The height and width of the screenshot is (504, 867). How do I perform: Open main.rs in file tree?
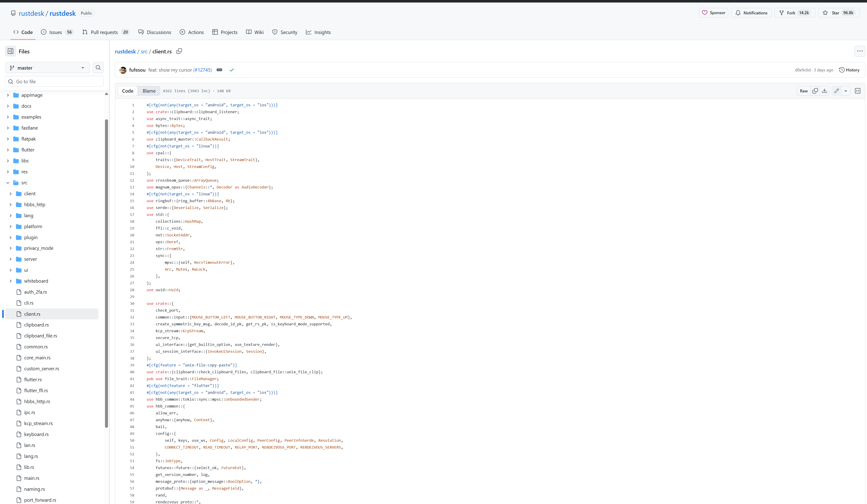(x=32, y=478)
